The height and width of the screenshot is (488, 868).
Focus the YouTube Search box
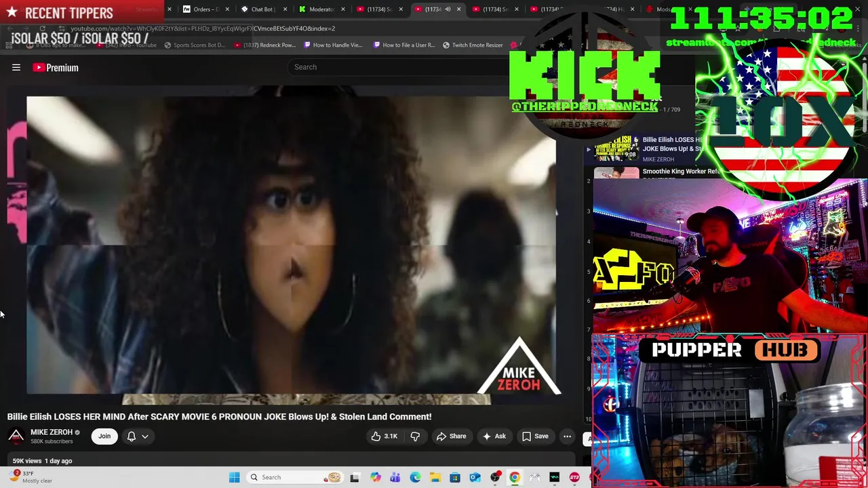pos(400,67)
